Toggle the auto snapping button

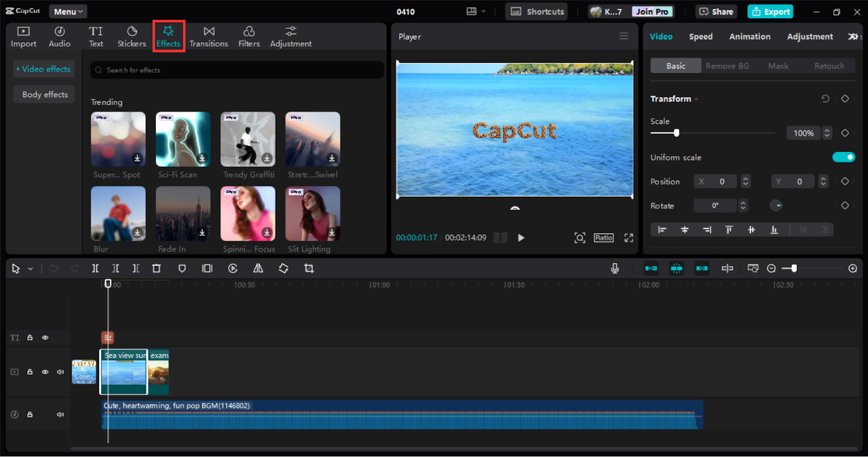pyautogui.click(x=676, y=268)
